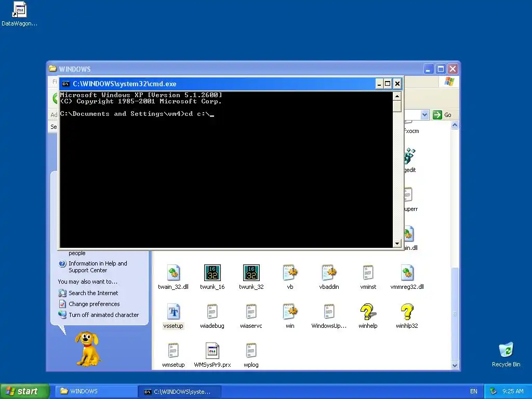Select the vminst text file icon
This screenshot has width=532, height=399.
click(x=368, y=273)
